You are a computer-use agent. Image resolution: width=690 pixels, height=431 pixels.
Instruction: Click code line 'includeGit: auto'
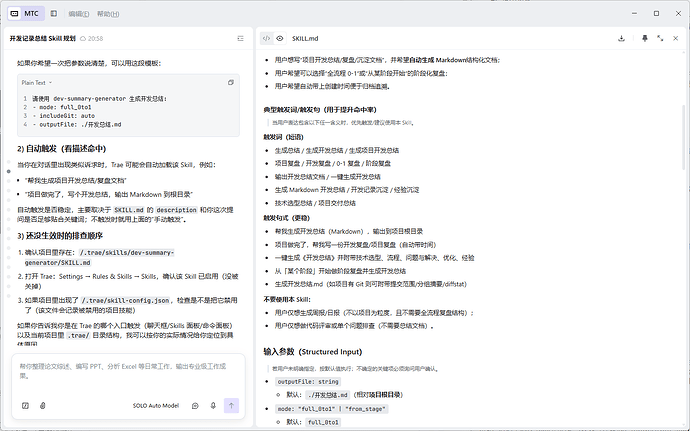[64, 116]
